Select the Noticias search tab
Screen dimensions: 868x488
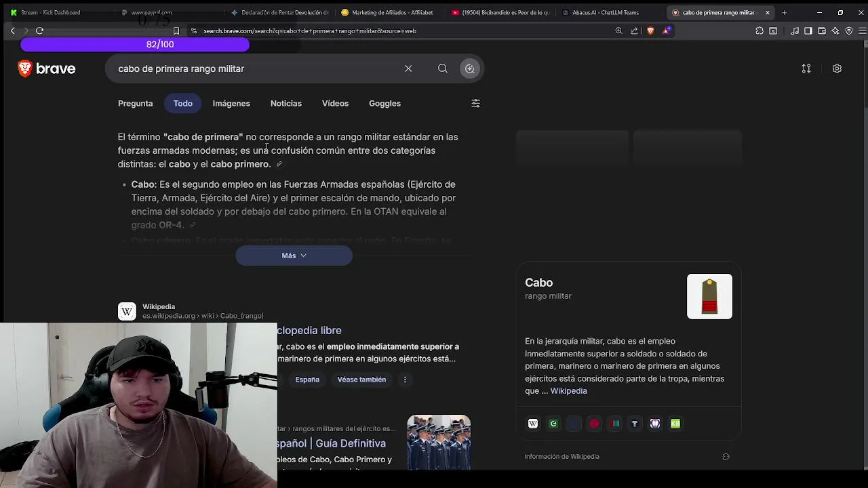click(286, 103)
